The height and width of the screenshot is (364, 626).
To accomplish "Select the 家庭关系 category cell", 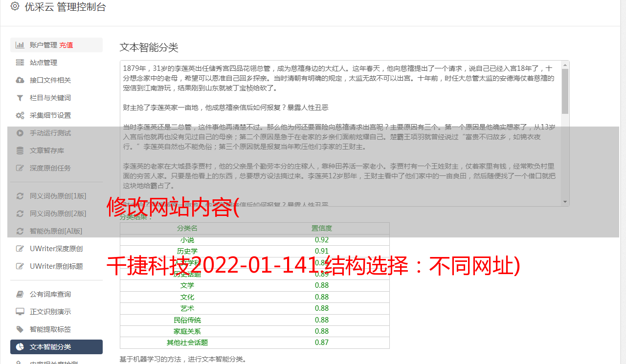I will (x=187, y=331).
